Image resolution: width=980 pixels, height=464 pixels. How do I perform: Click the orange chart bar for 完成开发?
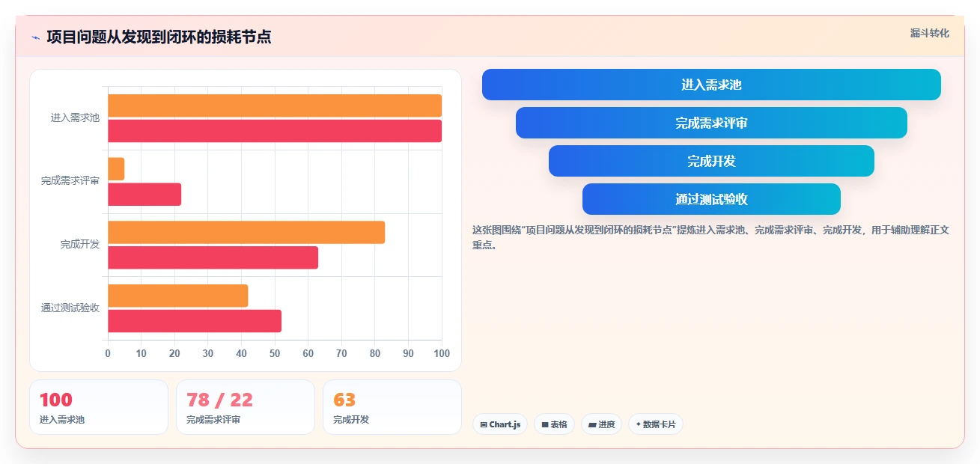click(246, 232)
